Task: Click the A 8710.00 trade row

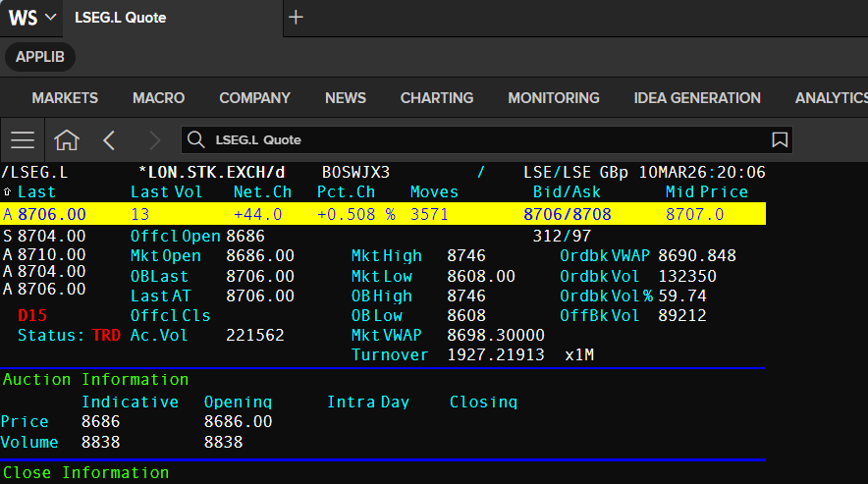Action: coord(44,254)
